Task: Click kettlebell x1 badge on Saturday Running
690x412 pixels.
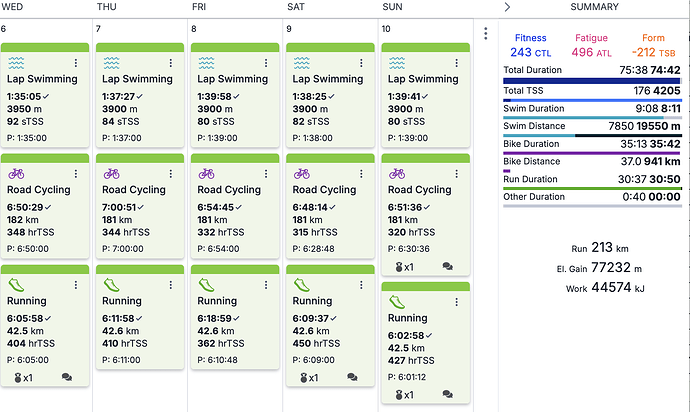Action: pyautogui.click(x=309, y=378)
